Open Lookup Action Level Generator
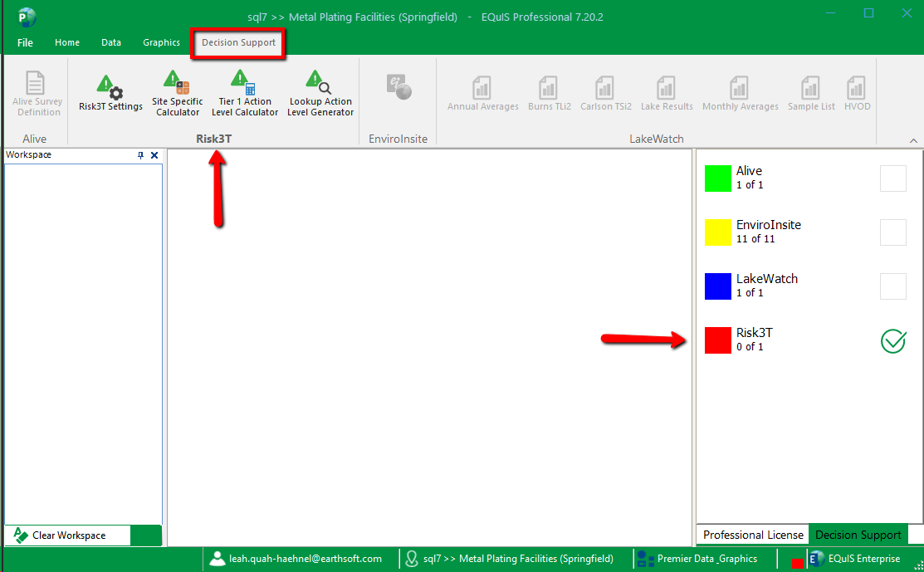 [x=320, y=93]
